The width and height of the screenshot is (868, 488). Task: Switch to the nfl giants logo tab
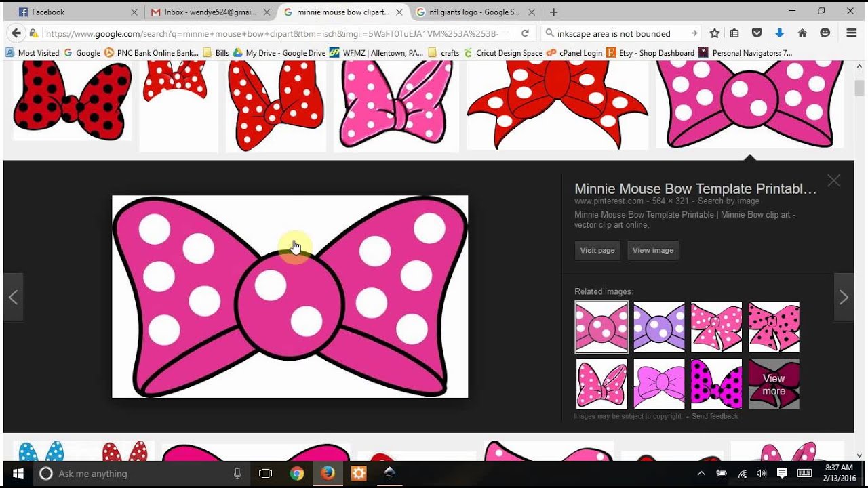[475, 12]
